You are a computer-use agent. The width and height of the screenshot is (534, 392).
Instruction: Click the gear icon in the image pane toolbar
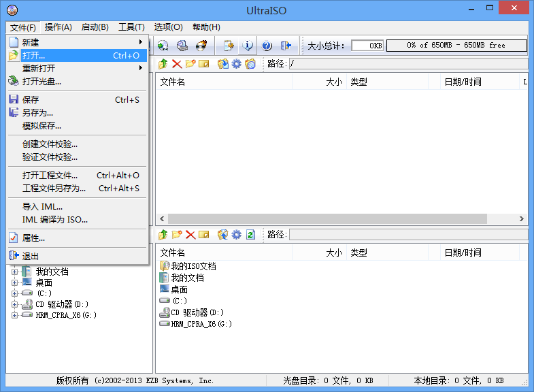[236, 64]
